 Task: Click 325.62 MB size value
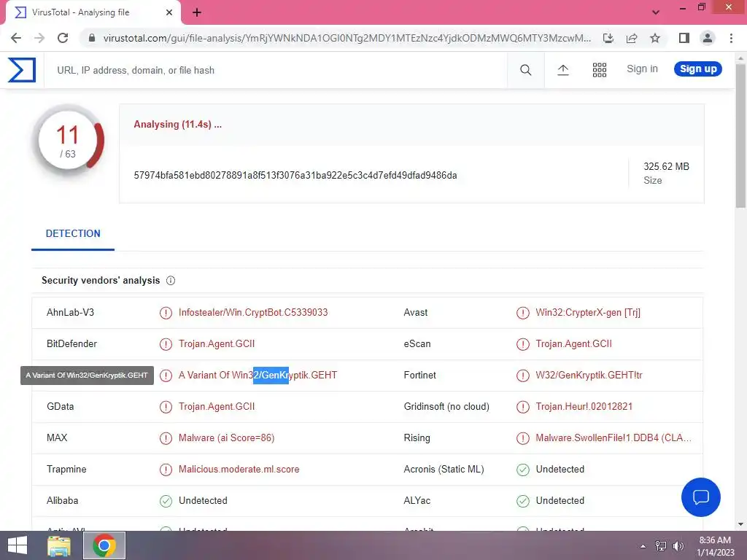(x=666, y=167)
